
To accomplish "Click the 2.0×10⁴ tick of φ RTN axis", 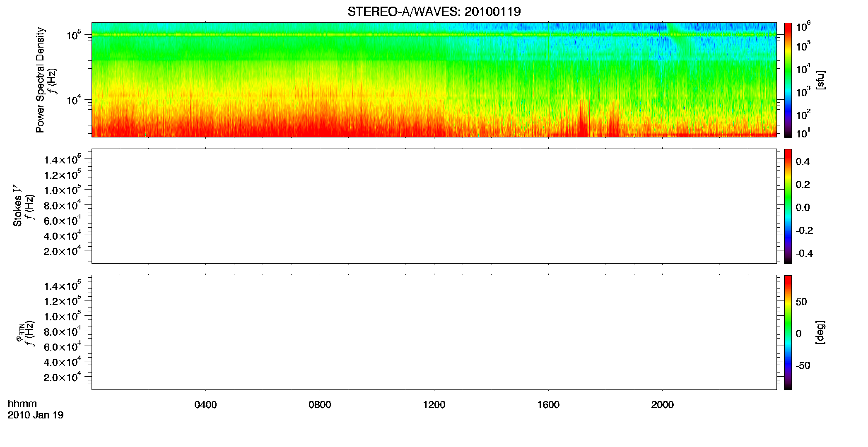I will pyautogui.click(x=63, y=377).
